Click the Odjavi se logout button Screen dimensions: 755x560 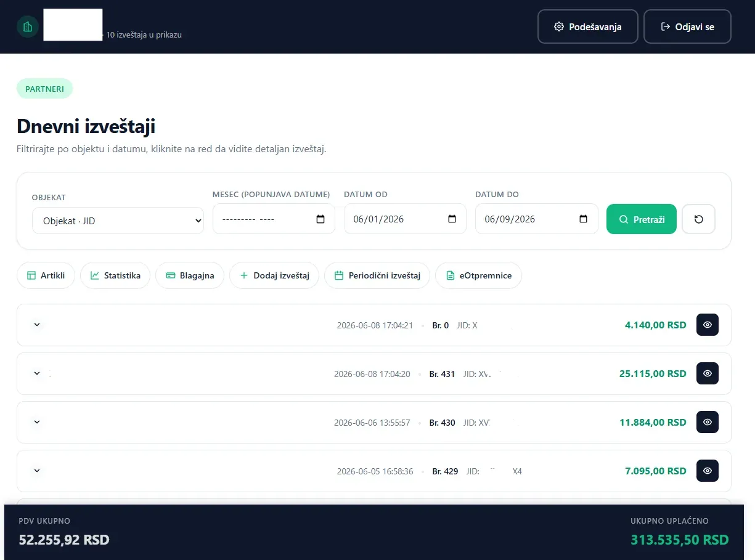687,26
